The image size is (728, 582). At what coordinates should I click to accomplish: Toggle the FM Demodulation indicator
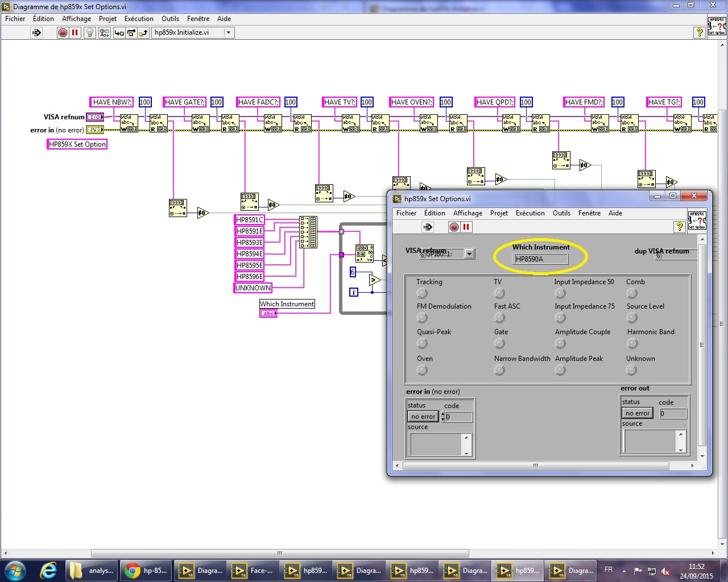point(422,318)
